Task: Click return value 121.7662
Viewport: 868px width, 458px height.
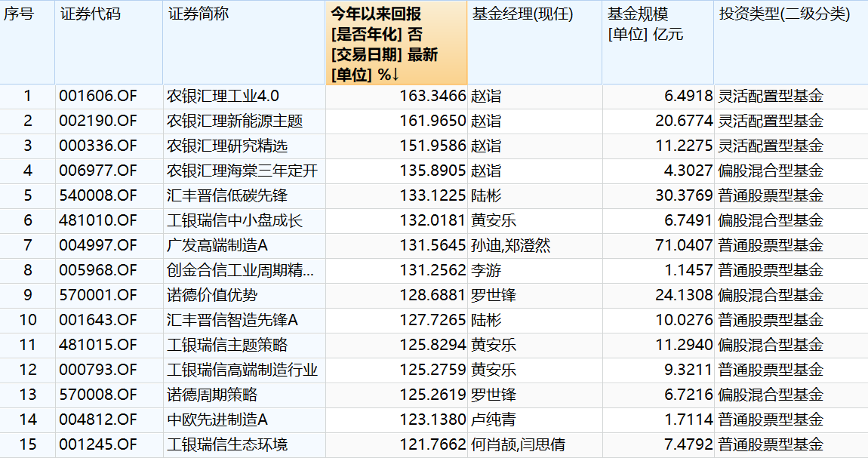Action: coord(433,444)
